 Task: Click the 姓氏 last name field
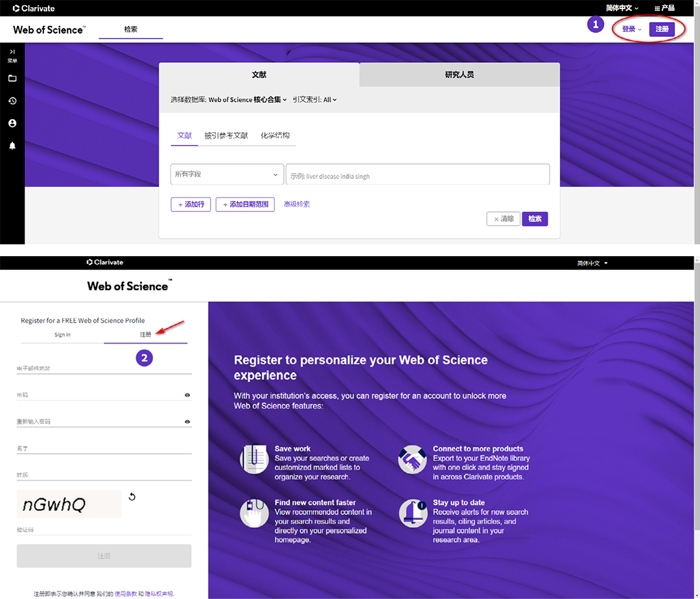click(x=104, y=475)
